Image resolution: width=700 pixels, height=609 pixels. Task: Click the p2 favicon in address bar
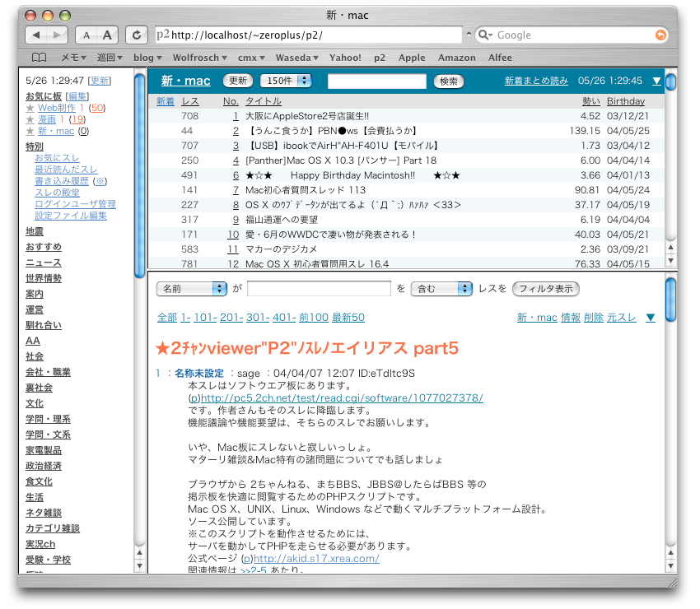163,35
